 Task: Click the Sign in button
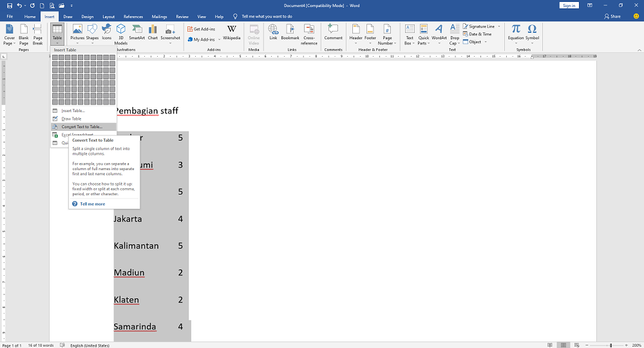[x=569, y=5]
